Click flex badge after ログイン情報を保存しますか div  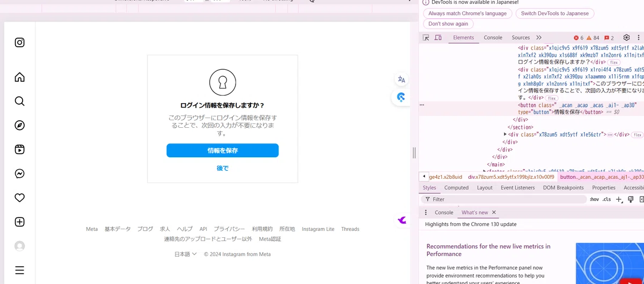coord(613,62)
